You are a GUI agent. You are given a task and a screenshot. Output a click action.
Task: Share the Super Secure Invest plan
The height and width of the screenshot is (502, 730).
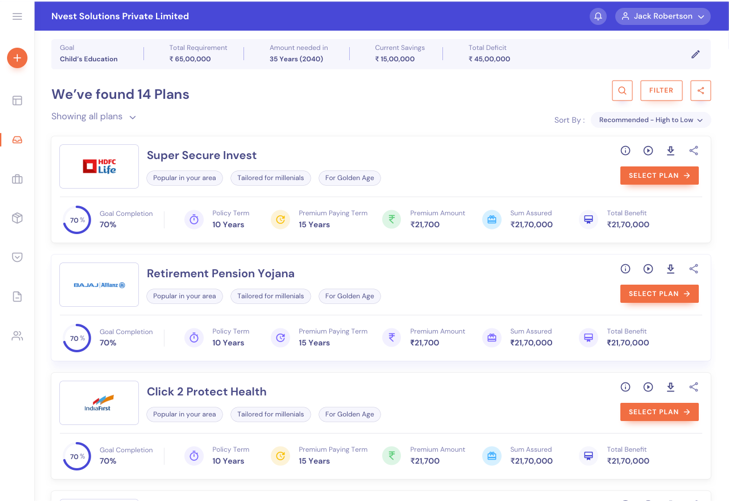pyautogui.click(x=694, y=151)
